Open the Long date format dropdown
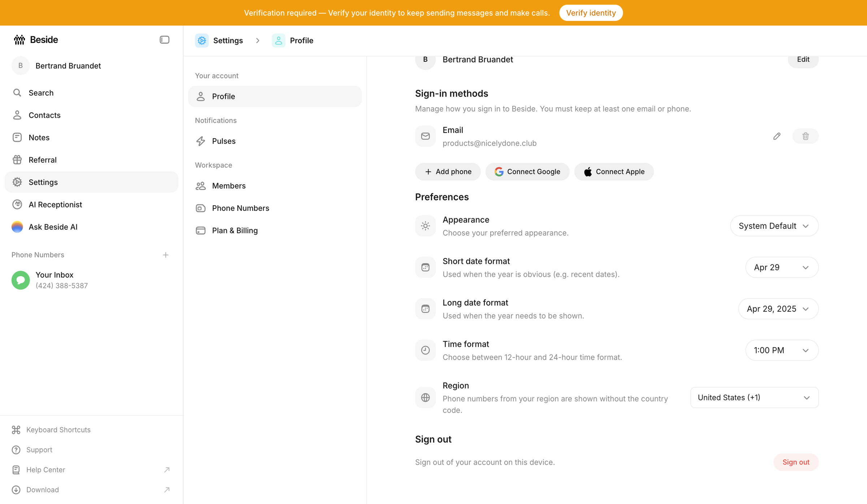Viewport: 867px width, 504px height. pyautogui.click(x=778, y=309)
